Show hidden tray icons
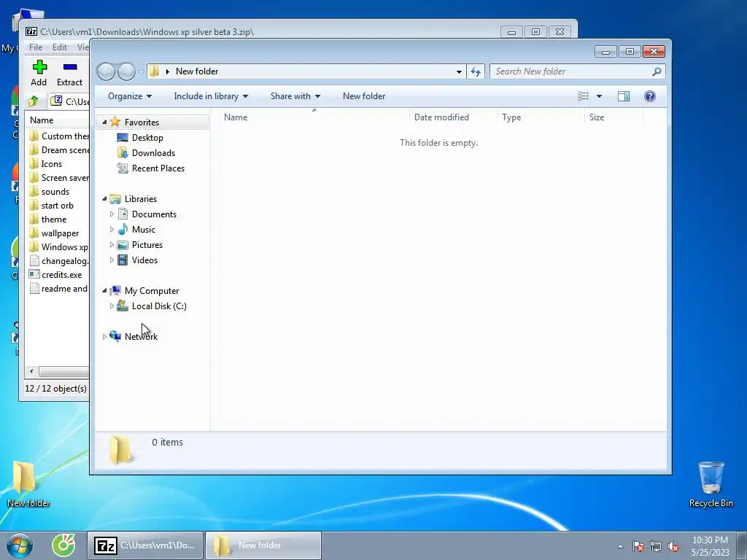 click(620, 546)
